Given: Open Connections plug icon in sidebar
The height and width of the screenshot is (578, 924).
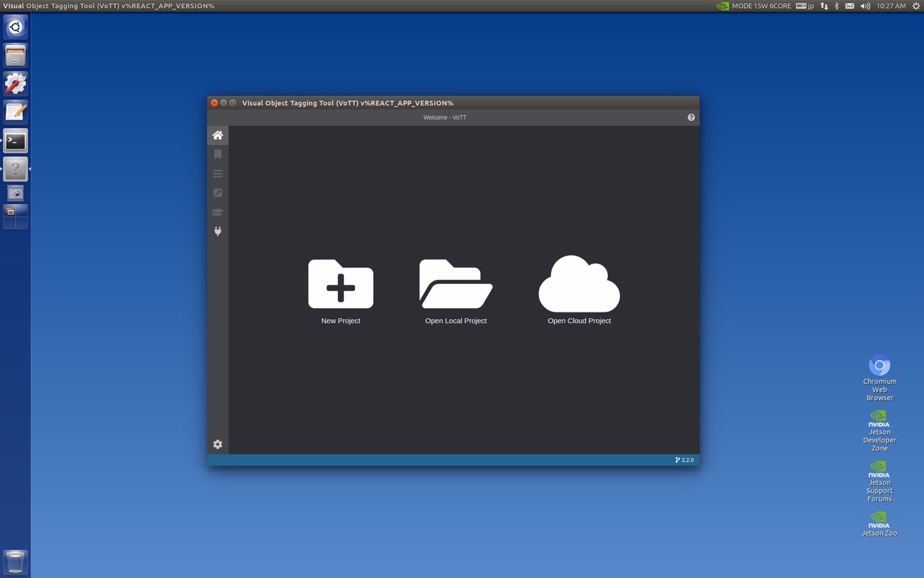Looking at the screenshot, I should pos(218,231).
